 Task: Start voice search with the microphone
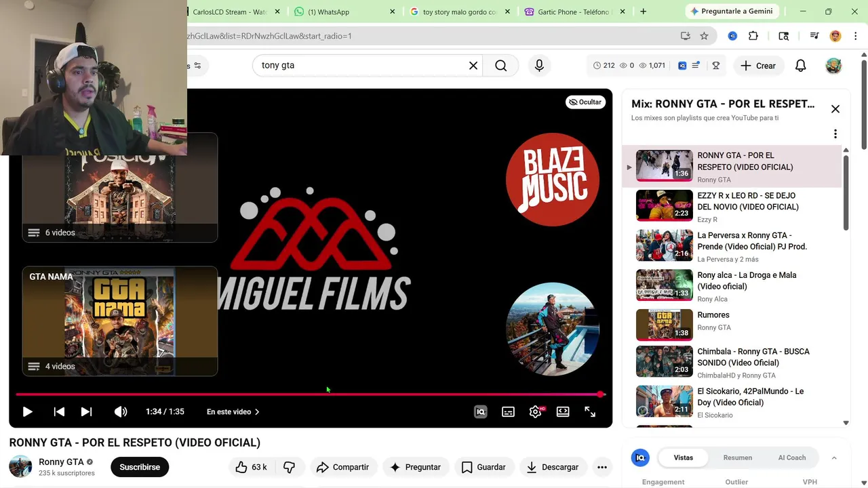pyautogui.click(x=539, y=66)
